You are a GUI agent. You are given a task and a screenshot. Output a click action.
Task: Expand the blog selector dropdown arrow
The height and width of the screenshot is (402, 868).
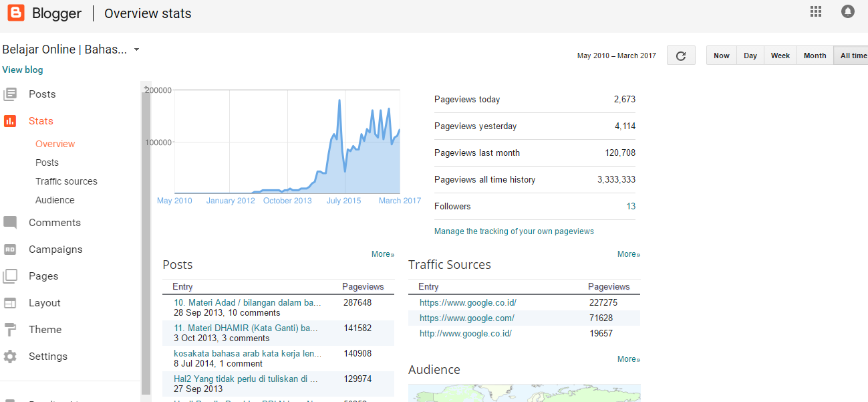pyautogui.click(x=136, y=49)
